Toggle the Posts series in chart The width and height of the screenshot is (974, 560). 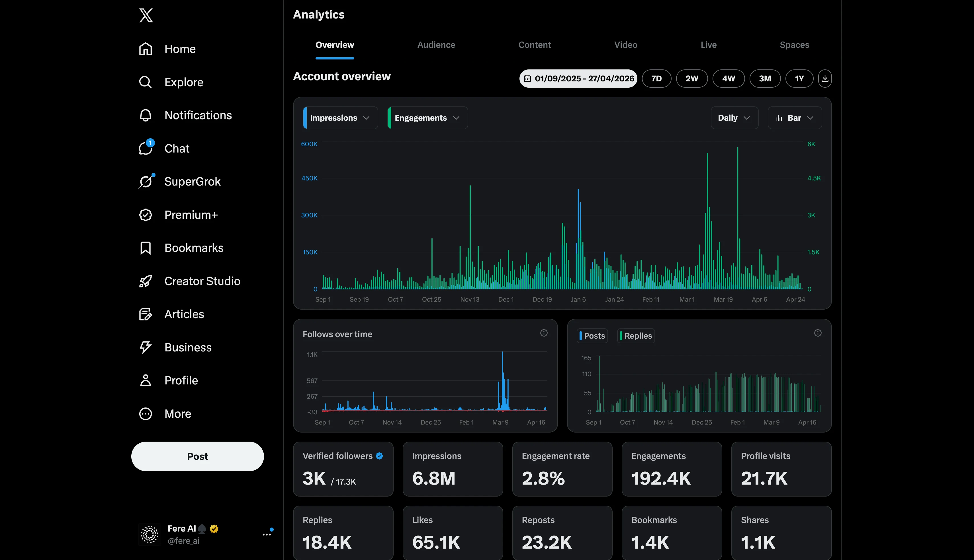[593, 336]
